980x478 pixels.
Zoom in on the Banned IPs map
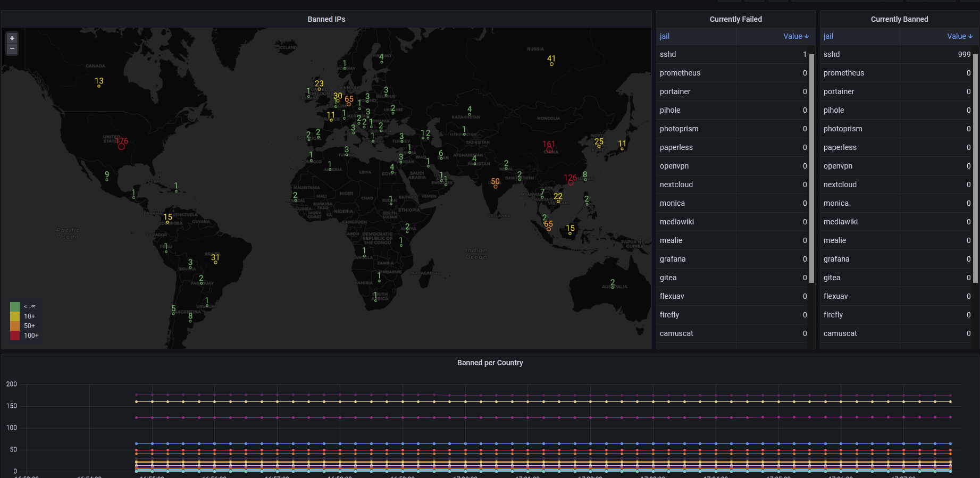12,38
